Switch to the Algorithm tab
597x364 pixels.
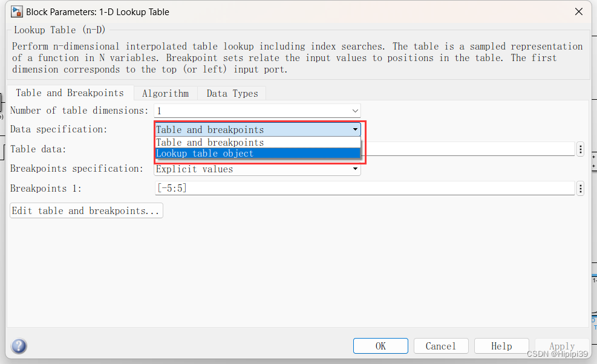point(165,93)
